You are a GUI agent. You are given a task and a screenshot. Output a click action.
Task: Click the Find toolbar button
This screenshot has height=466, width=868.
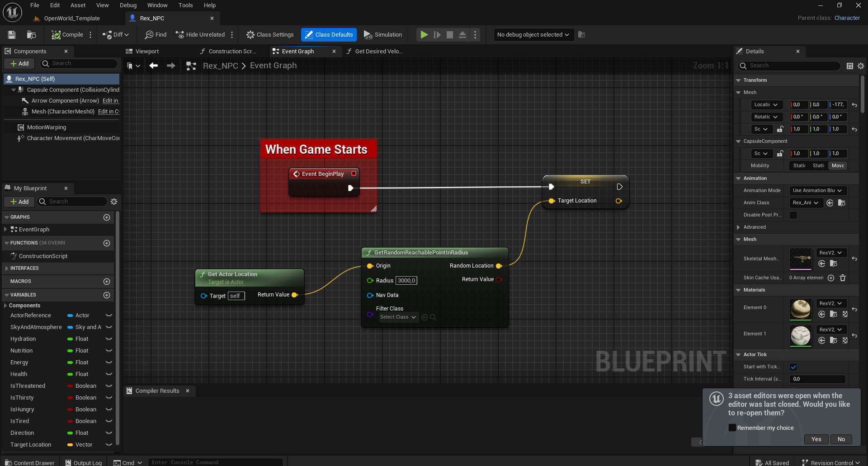click(156, 35)
